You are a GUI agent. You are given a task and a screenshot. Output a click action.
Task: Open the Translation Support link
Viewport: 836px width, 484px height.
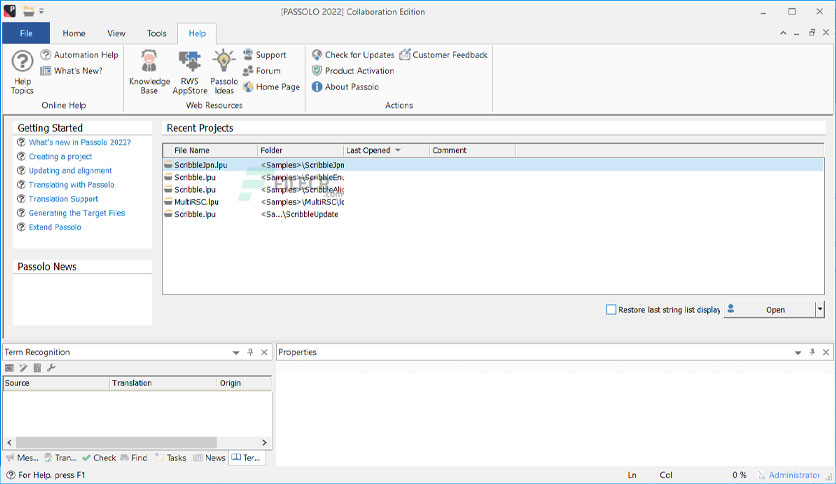63,199
